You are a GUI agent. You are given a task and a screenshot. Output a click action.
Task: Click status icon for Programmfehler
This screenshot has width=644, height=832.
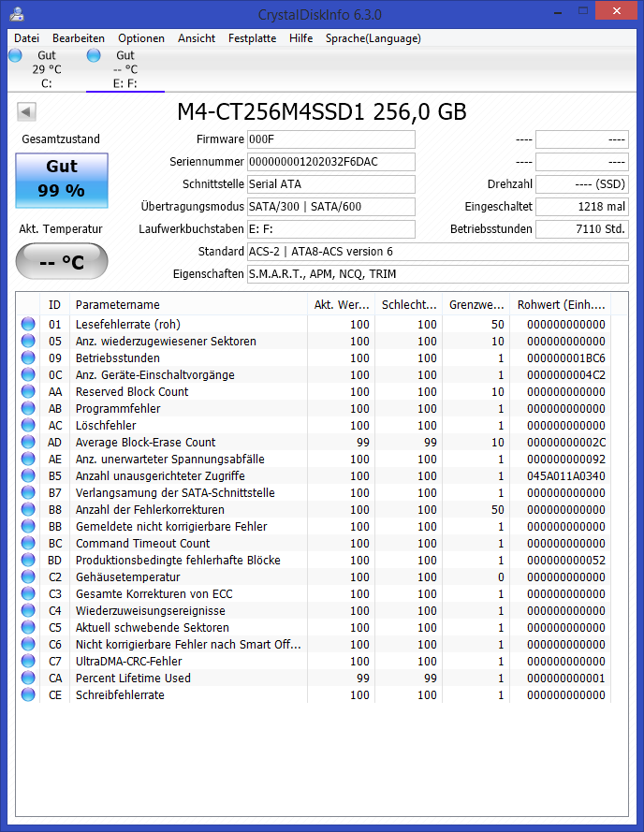[28, 408]
